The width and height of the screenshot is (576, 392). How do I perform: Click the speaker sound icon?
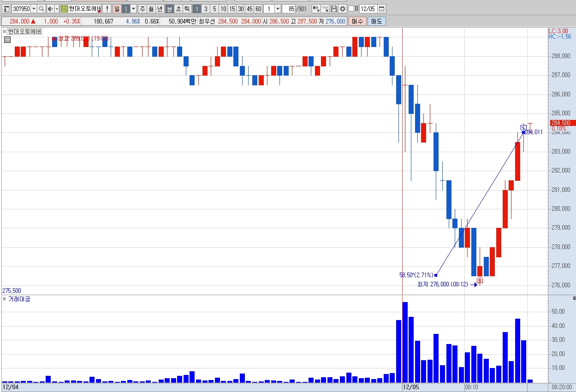click(x=50, y=9)
